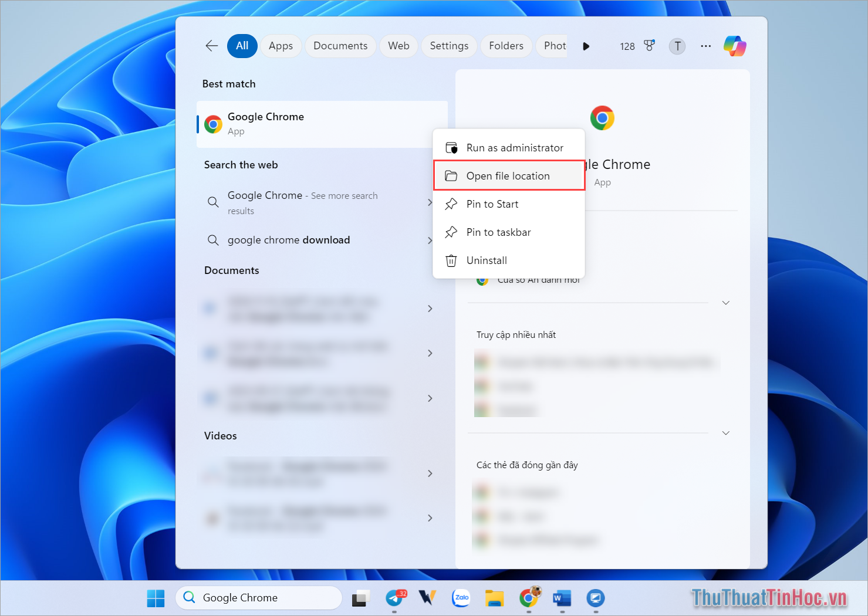The height and width of the screenshot is (616, 868).
Task: Switch to the Web filter tab
Action: pyautogui.click(x=398, y=46)
